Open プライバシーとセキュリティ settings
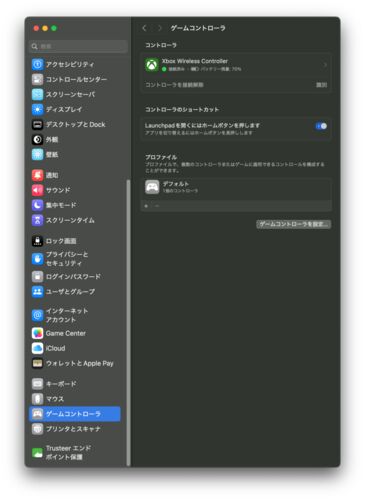The image size is (365, 500). tap(60, 259)
